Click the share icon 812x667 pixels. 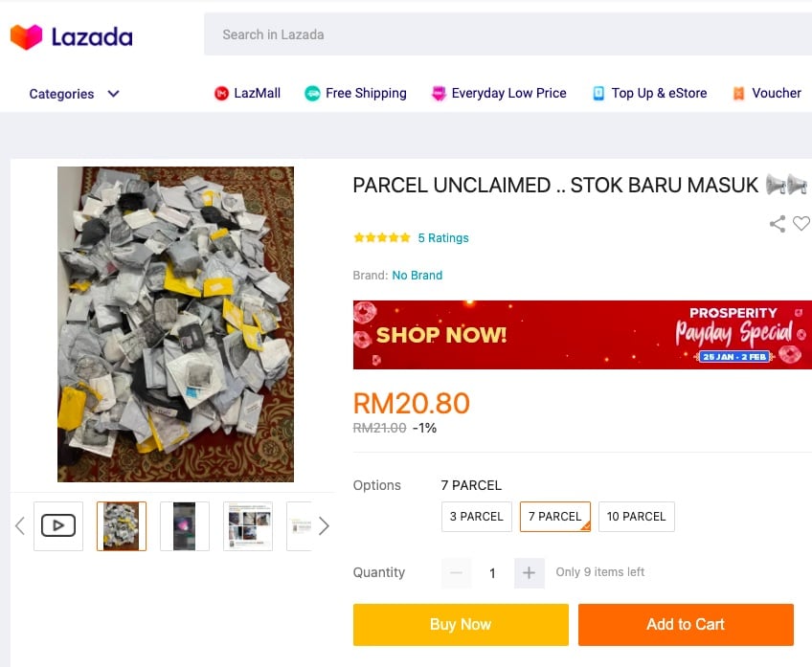[778, 224]
